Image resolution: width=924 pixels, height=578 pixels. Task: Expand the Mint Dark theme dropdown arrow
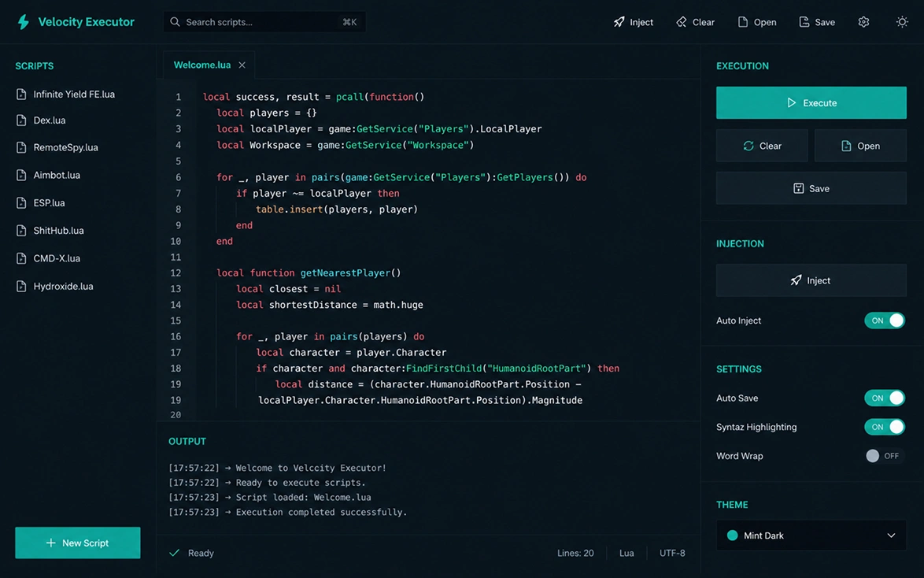[891, 535]
